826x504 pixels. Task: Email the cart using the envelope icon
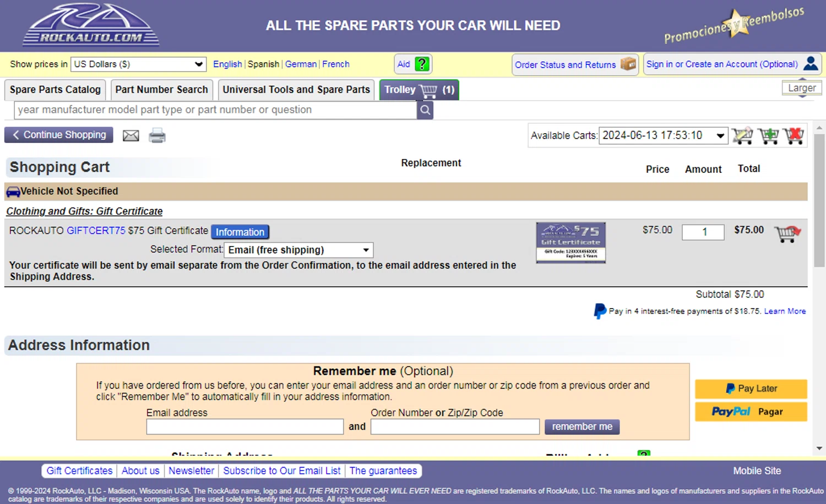pos(131,135)
